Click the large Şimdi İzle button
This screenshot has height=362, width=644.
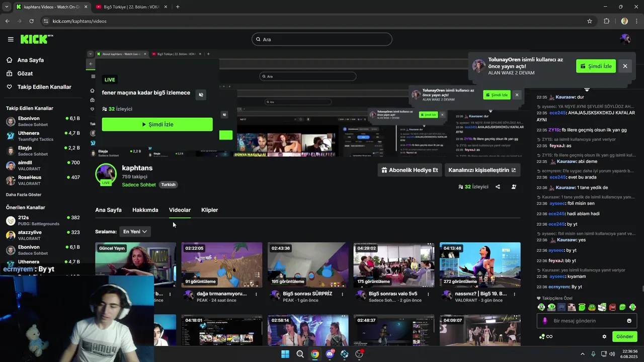pos(157,125)
